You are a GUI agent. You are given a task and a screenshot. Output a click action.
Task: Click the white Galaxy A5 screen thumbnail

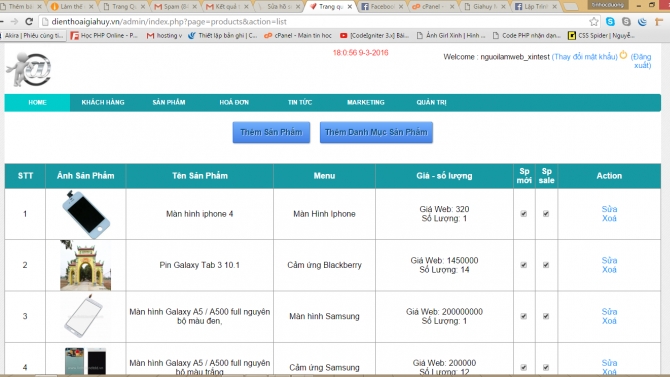click(x=84, y=316)
